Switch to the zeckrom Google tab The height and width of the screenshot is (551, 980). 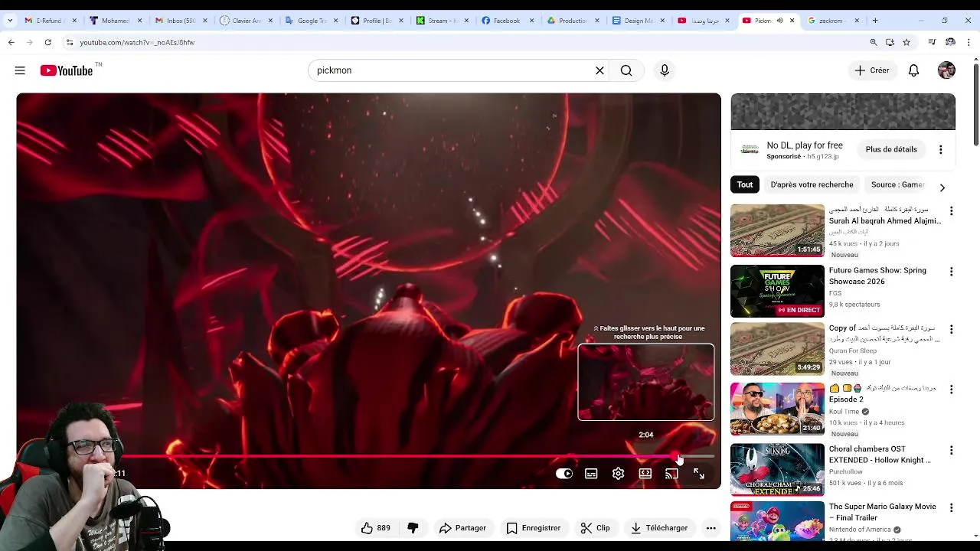coord(834,21)
